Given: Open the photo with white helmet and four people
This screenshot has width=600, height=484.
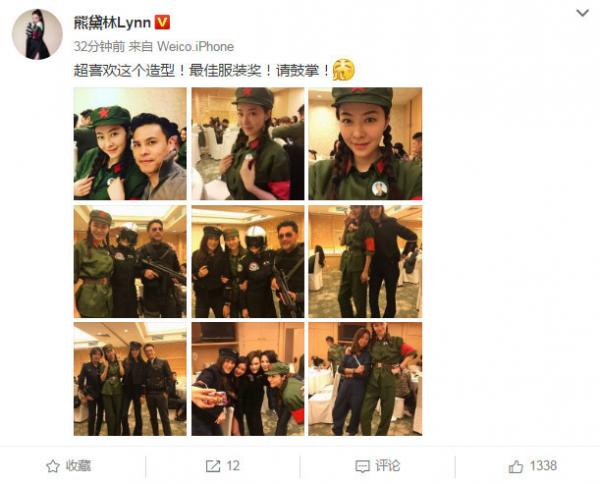Looking at the screenshot, I should pyautogui.click(x=248, y=261).
